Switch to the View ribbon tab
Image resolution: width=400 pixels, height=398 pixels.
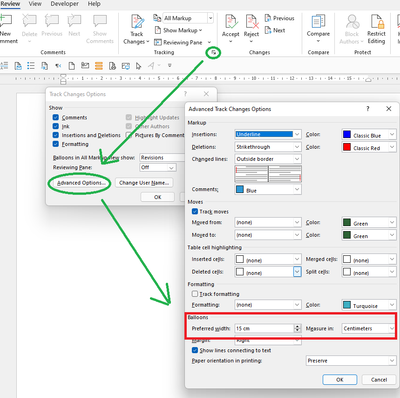[35, 4]
